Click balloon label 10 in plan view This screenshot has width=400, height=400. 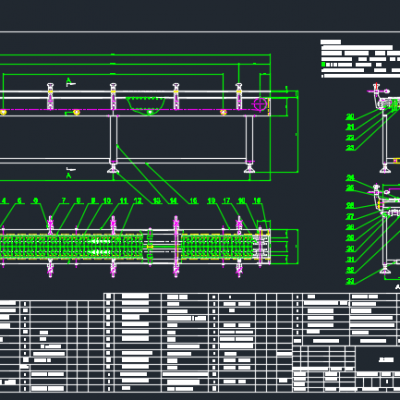pyautogui.click(x=107, y=201)
